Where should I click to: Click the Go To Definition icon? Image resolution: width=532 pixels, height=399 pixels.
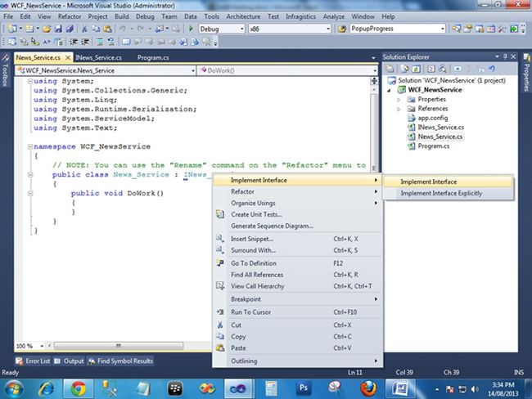coord(219,263)
